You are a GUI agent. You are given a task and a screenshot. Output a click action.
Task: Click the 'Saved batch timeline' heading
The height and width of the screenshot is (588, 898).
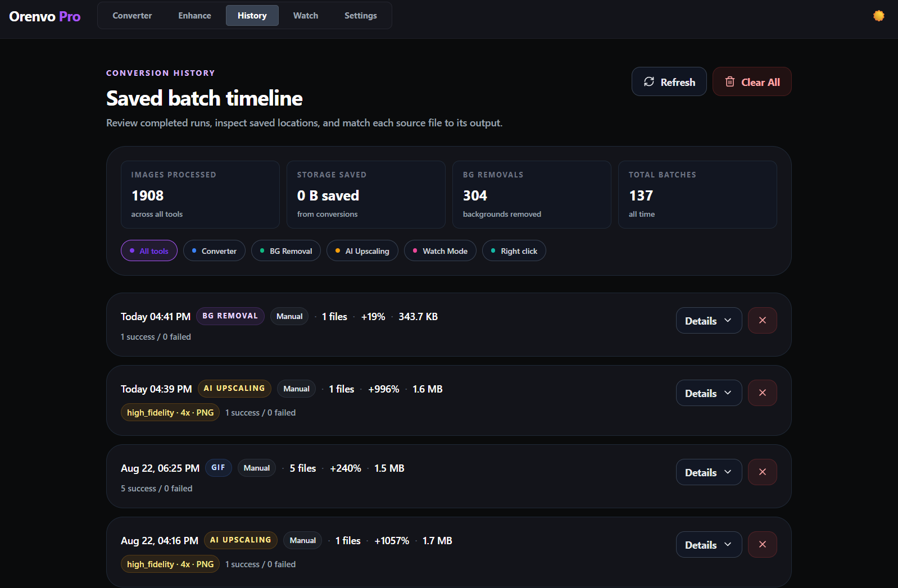[x=205, y=98]
